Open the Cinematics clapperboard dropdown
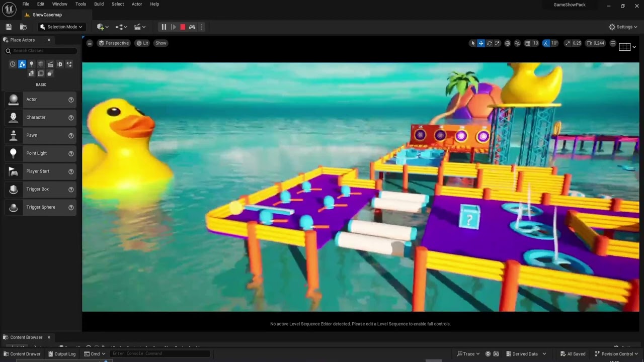The height and width of the screenshot is (362, 644). (x=140, y=27)
